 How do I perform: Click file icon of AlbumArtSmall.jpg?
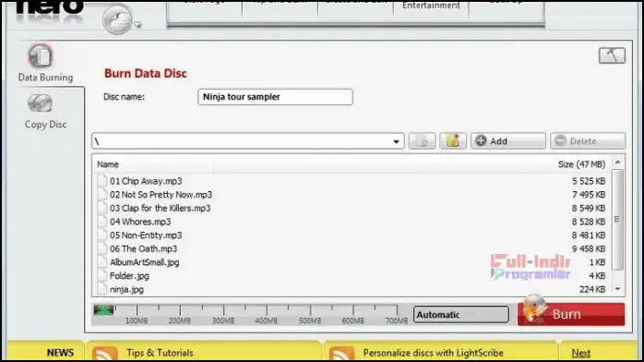point(101,262)
